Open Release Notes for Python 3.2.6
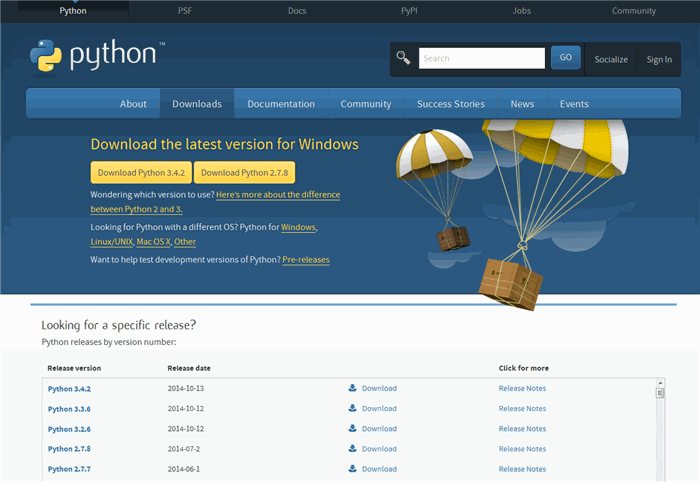The height and width of the screenshot is (482, 700). tap(522, 428)
